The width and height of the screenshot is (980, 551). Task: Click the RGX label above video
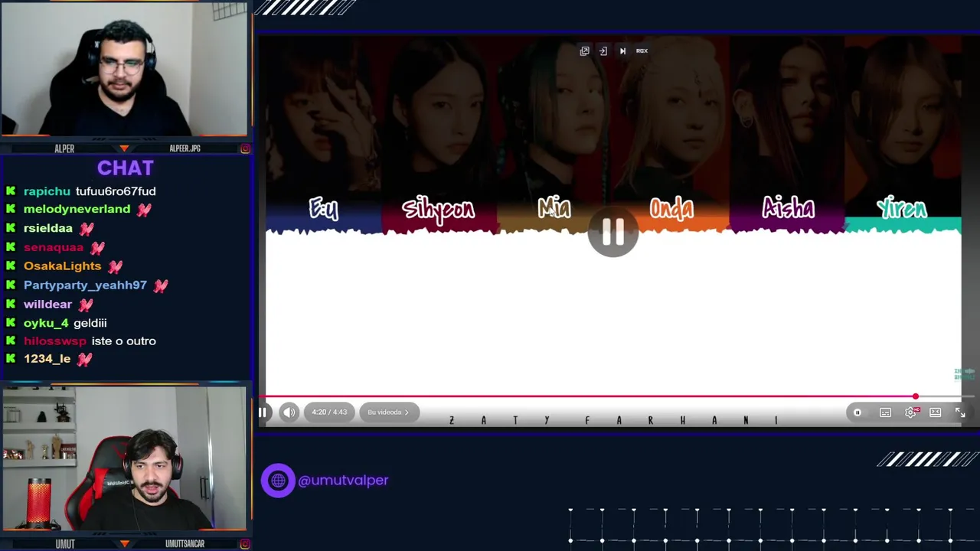(x=642, y=51)
